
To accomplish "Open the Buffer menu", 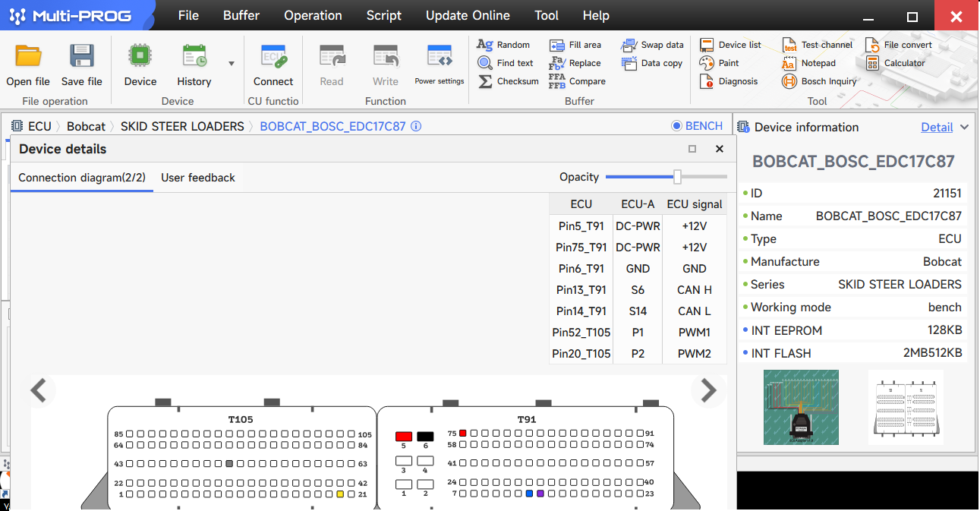I will tap(241, 15).
